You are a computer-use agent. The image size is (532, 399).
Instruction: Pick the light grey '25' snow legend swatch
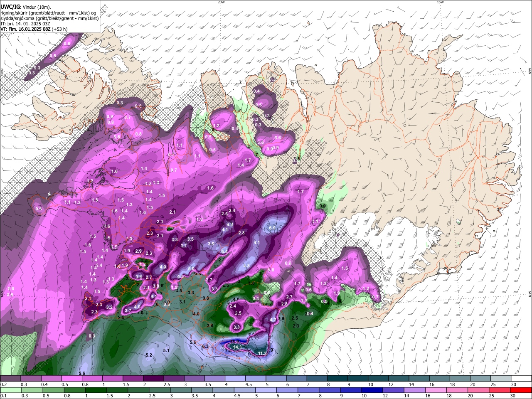click(501, 378)
